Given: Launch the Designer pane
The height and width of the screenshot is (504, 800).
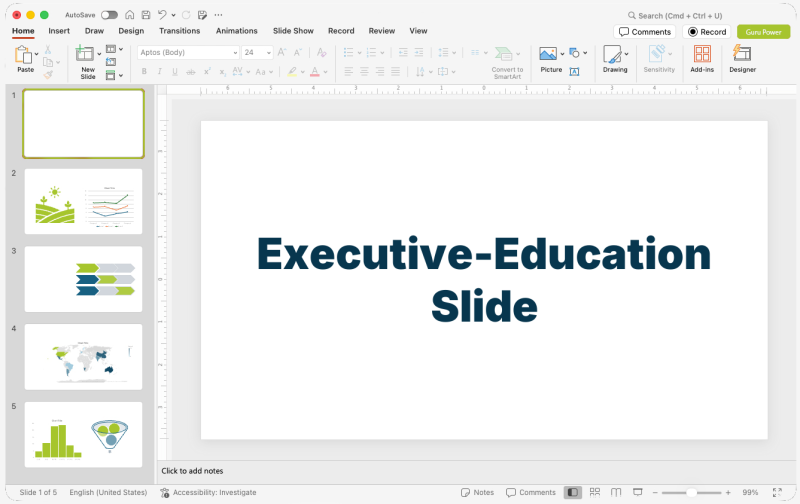Looking at the screenshot, I should click(742, 59).
